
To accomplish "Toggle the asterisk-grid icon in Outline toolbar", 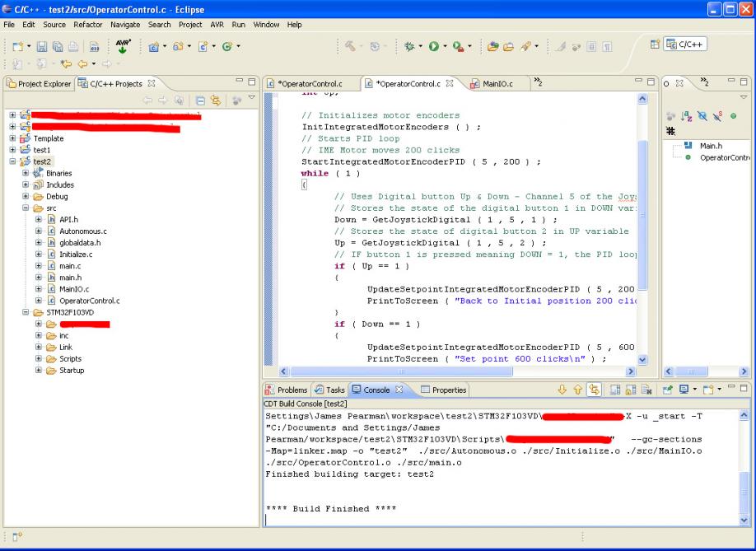I will (x=670, y=131).
